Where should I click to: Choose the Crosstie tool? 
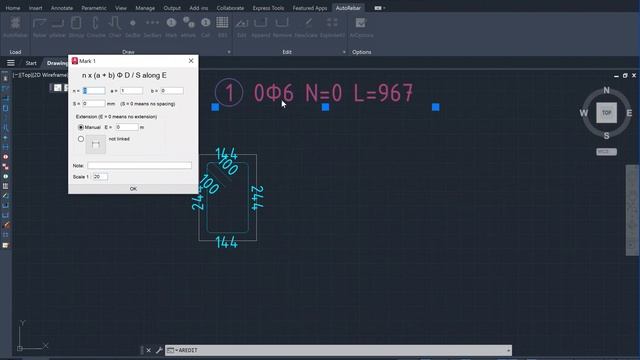[96, 27]
